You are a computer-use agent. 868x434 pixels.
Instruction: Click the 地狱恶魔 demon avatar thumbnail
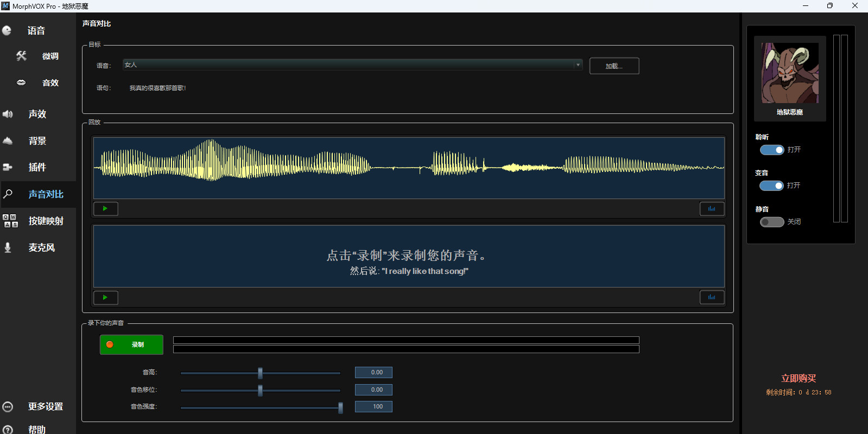point(790,73)
